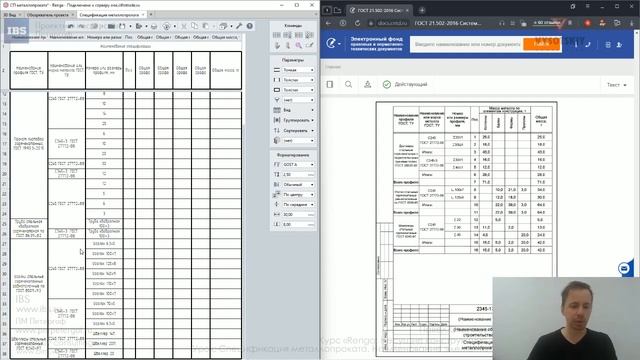The height and width of the screenshot is (360, 640).
Task: Toggle the document sidebar panel icon
Action: (330, 84)
